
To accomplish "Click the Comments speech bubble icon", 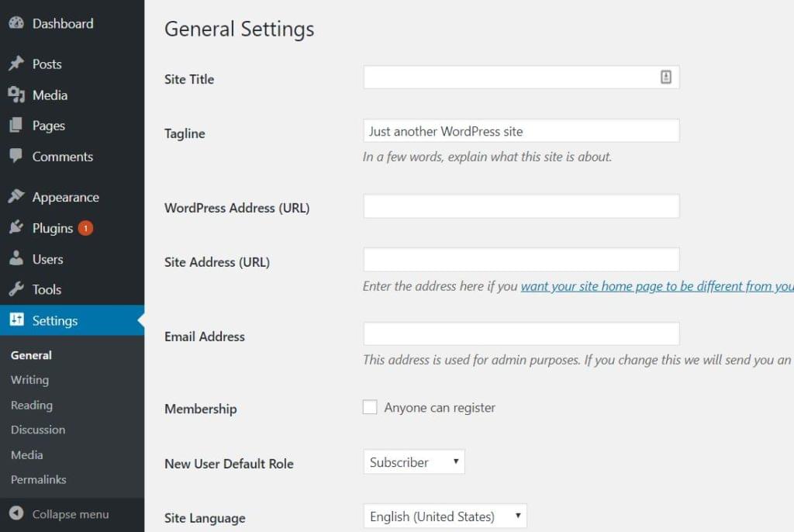I will point(16,156).
